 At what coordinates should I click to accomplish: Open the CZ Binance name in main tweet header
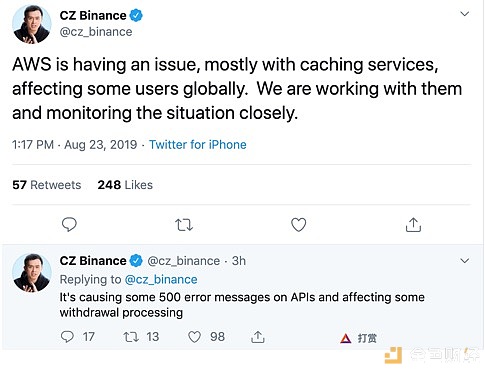(93, 15)
